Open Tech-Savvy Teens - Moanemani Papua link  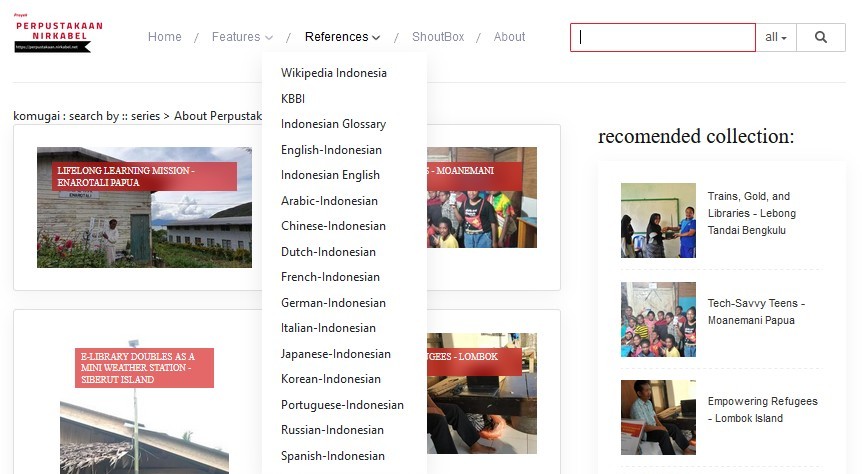(x=756, y=312)
